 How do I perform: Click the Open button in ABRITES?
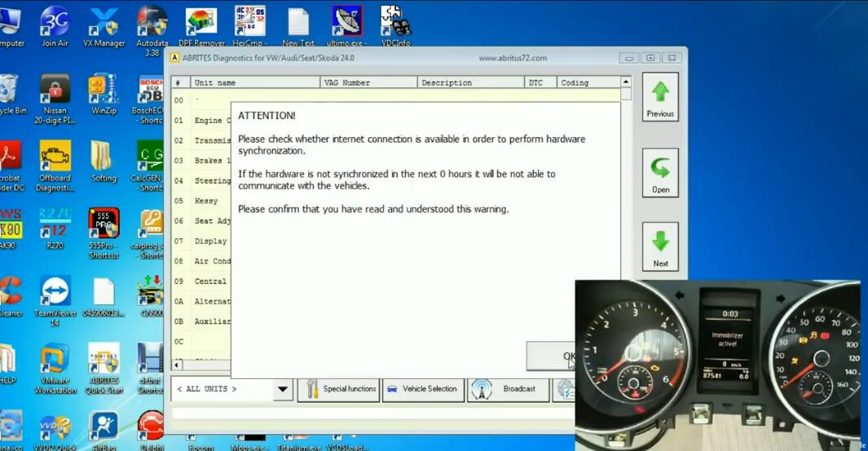point(660,172)
